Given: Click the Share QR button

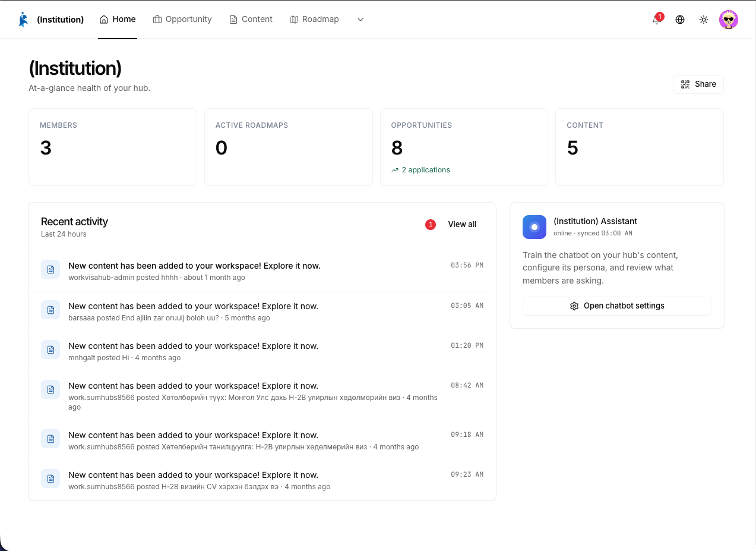Looking at the screenshot, I should pos(698,84).
